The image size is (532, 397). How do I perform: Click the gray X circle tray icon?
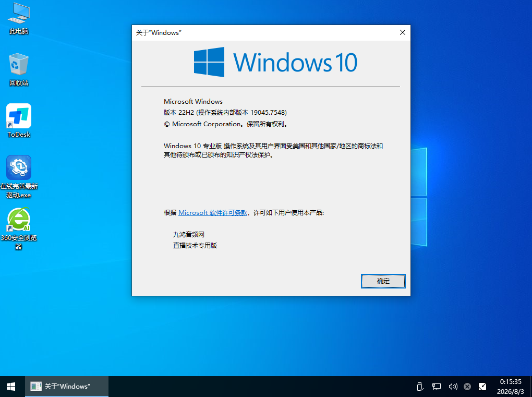(467, 387)
